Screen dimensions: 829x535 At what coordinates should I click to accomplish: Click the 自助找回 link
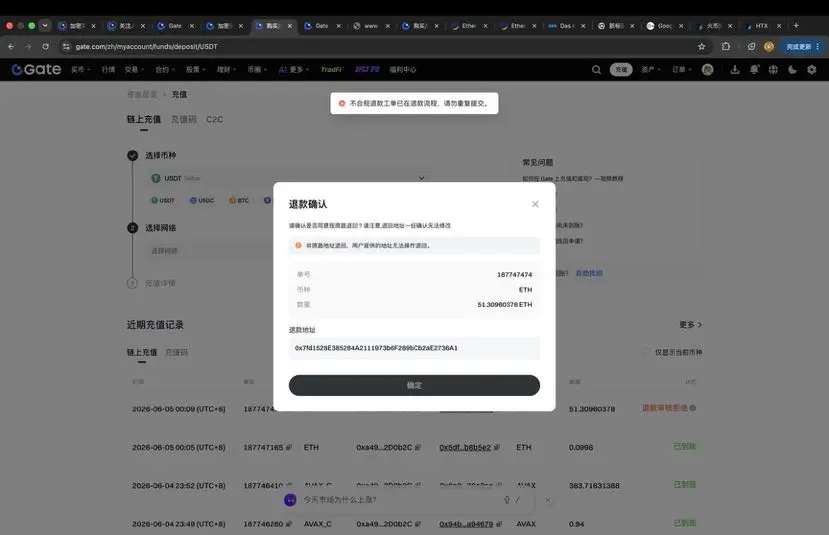click(x=589, y=273)
